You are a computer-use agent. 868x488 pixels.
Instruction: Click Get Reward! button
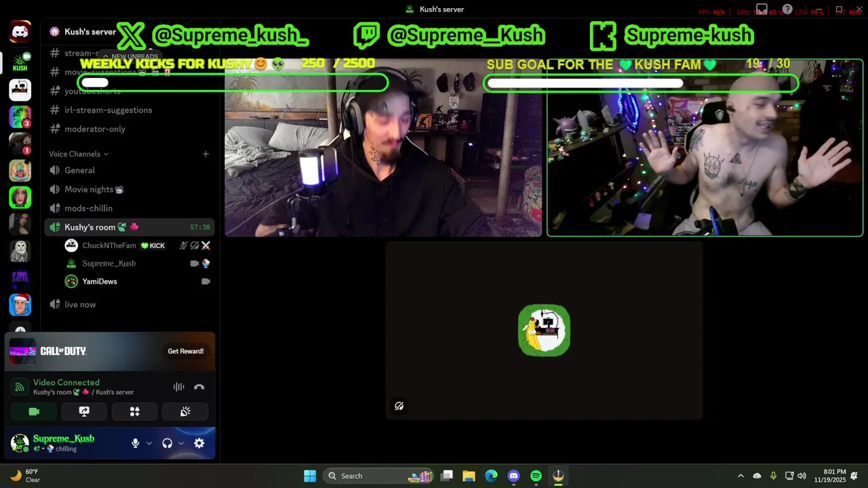[x=186, y=351]
